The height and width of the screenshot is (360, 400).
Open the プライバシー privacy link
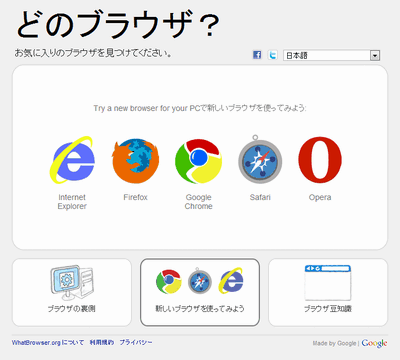point(136,342)
